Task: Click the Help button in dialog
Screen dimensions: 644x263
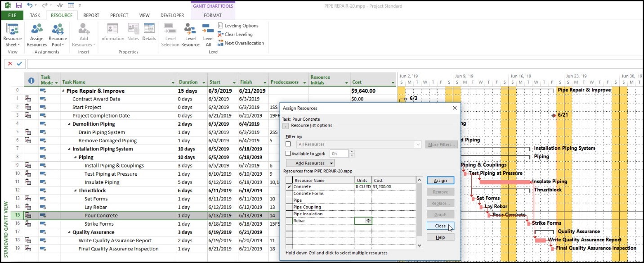Action: tap(440, 237)
